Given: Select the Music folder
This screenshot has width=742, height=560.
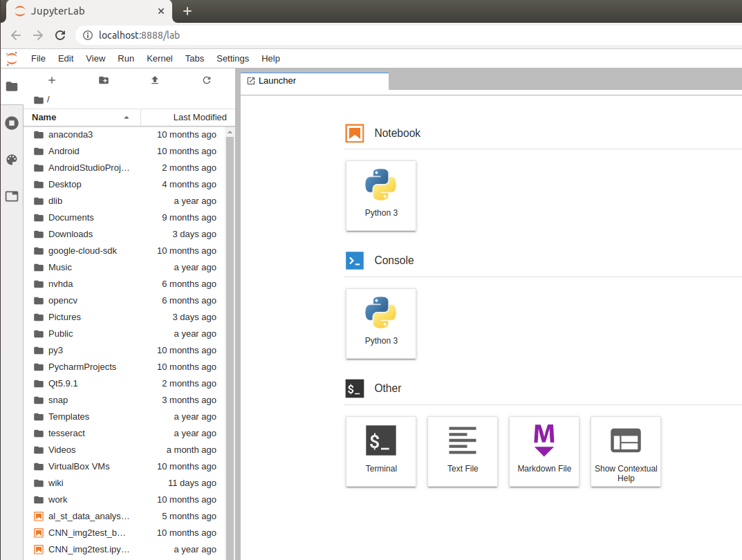Looking at the screenshot, I should (125, 268).
